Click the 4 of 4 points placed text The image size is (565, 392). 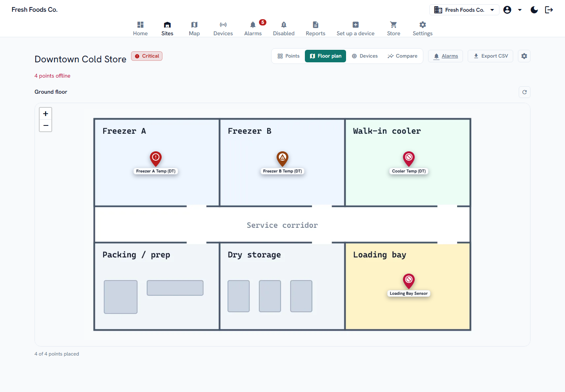[x=57, y=354]
